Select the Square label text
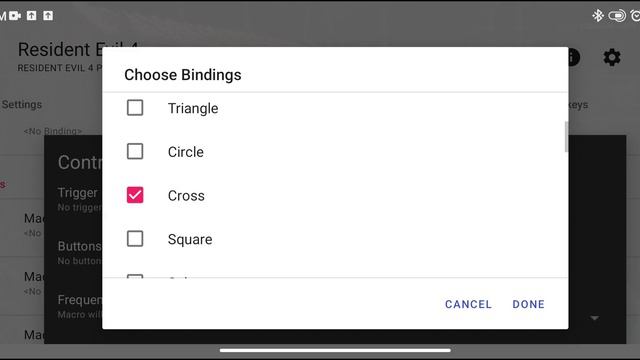640x360 pixels. coord(190,239)
